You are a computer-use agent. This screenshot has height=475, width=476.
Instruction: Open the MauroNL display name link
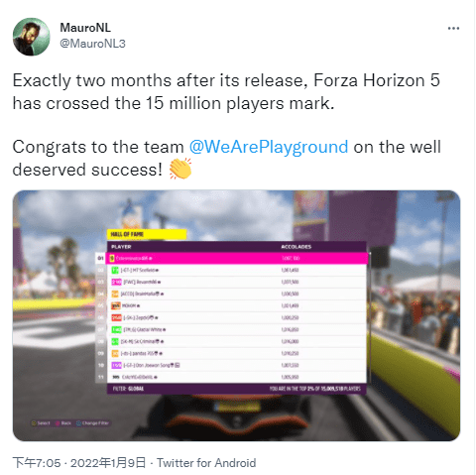pyautogui.click(x=85, y=28)
